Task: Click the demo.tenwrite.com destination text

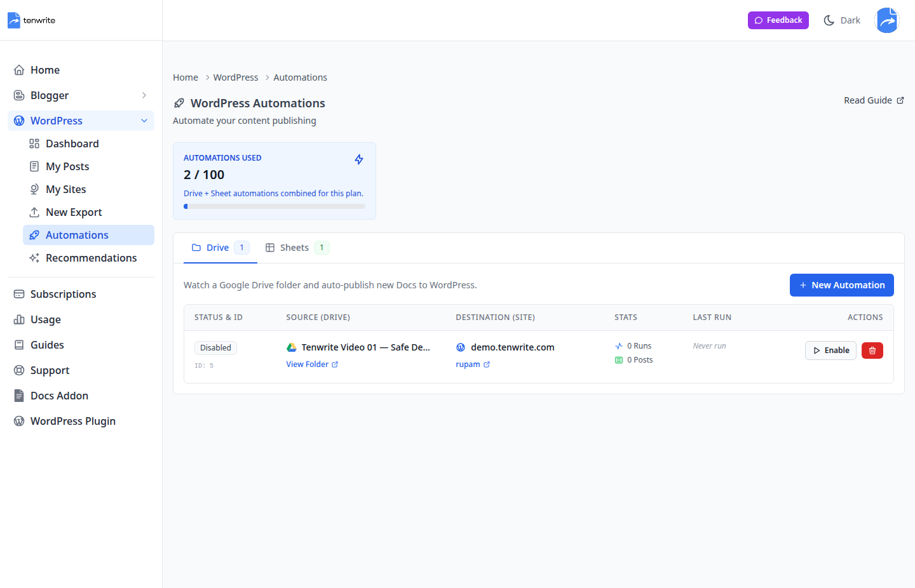Action: pos(513,347)
